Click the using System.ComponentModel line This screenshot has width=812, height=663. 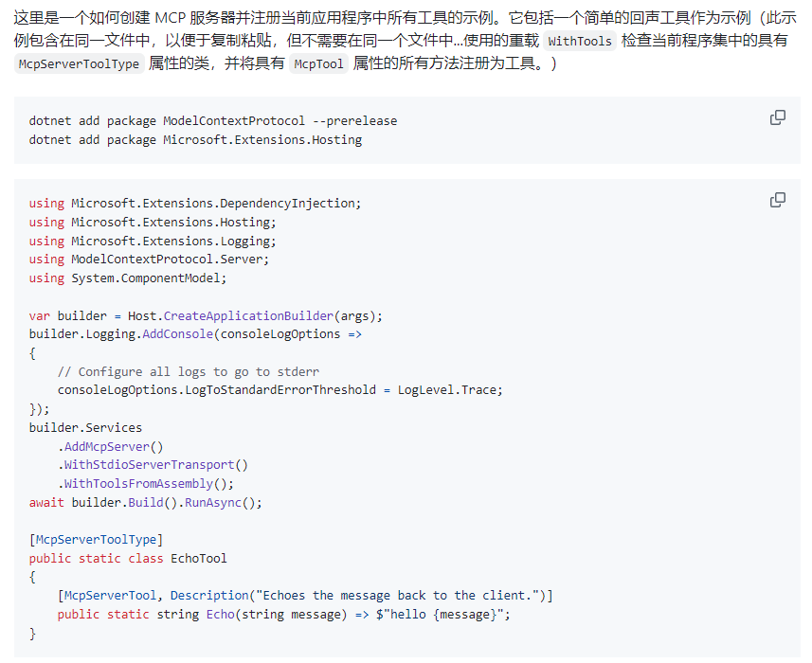[128, 278]
